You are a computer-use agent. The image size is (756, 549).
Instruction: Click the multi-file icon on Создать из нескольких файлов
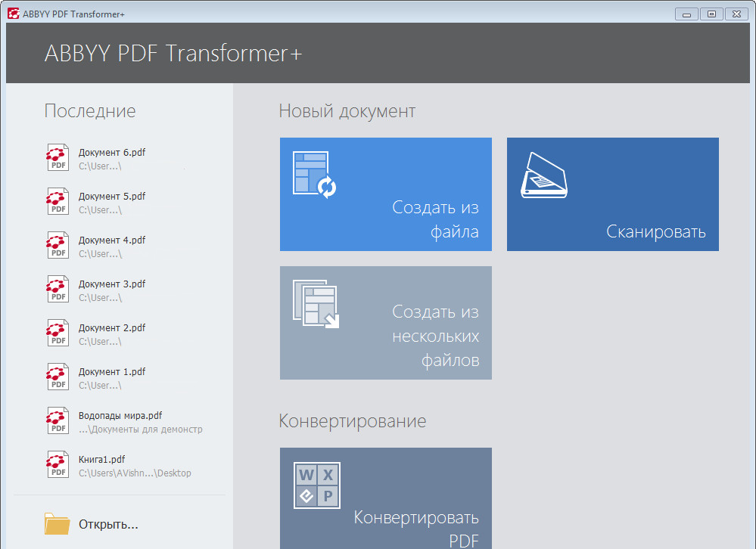pyautogui.click(x=316, y=304)
